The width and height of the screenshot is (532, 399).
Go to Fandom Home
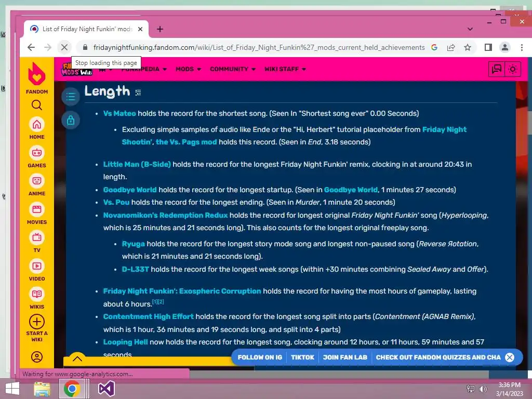click(37, 128)
